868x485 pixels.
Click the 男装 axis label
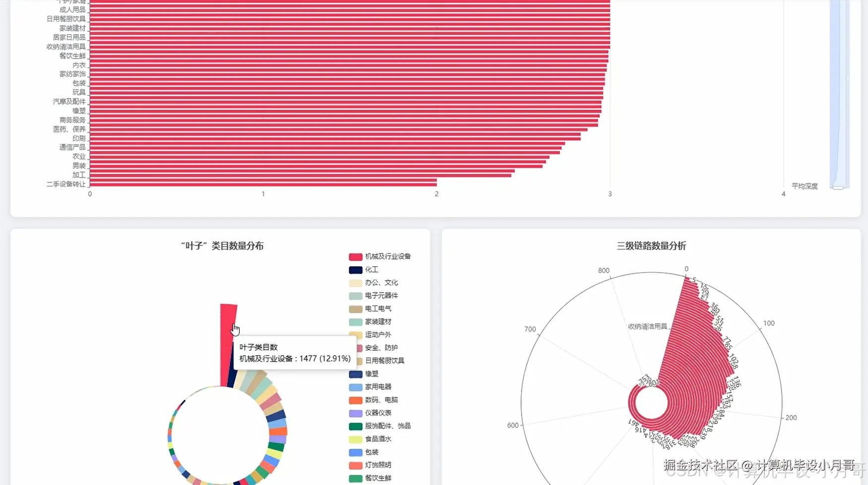[79, 166]
